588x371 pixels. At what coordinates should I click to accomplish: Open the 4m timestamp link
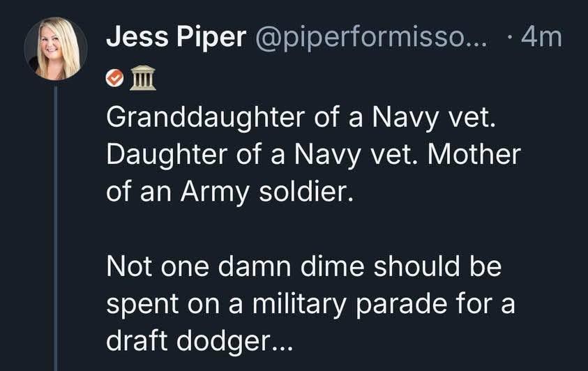(541, 38)
